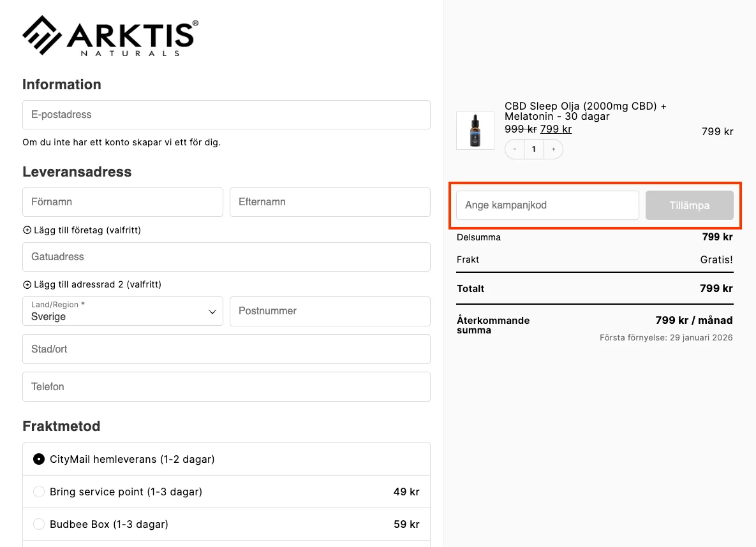The width and height of the screenshot is (756, 547).
Task: Click the Gatuadress input field
Action: 226,257
